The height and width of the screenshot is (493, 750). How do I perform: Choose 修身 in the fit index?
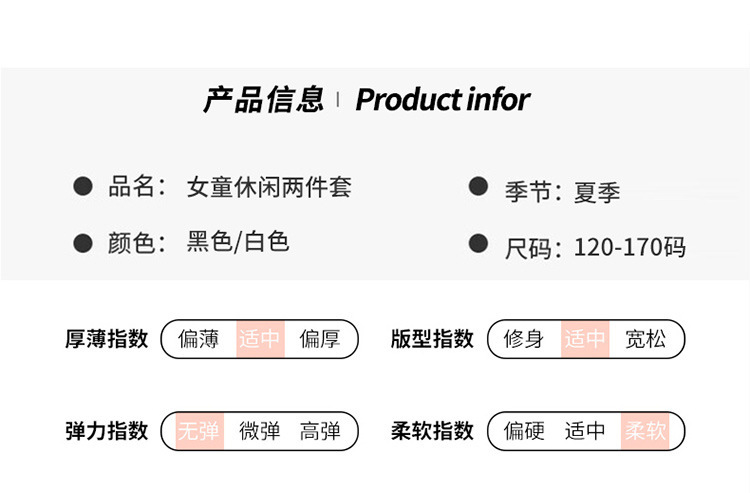[524, 339]
